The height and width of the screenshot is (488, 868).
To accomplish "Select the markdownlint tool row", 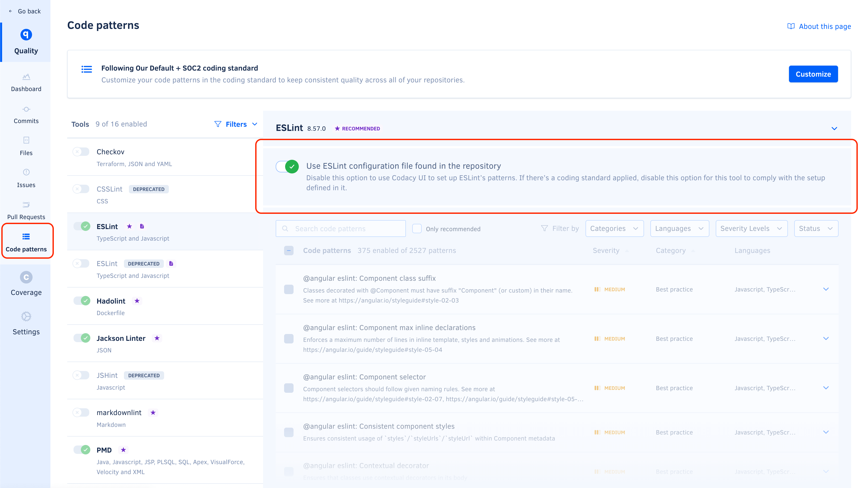I will point(165,418).
